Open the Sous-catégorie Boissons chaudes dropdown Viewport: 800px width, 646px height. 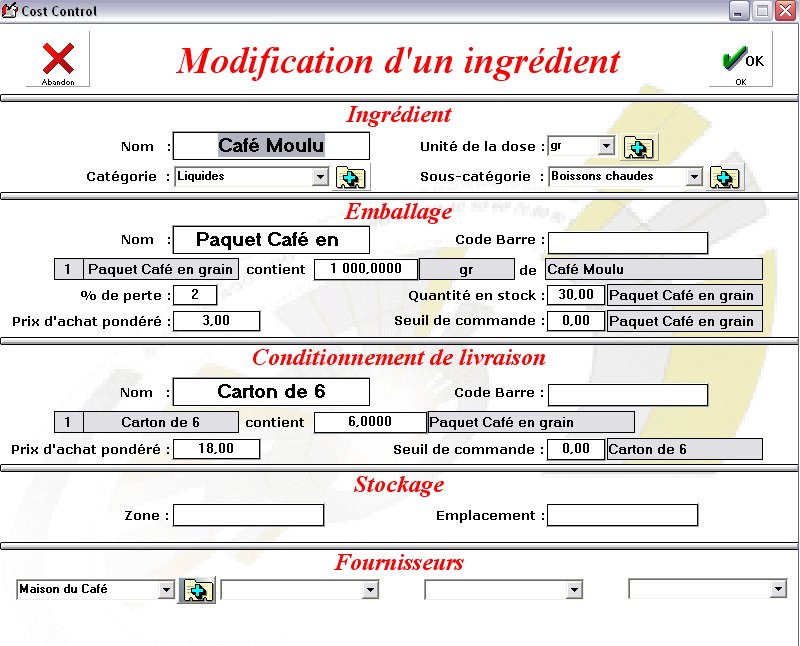[694, 177]
